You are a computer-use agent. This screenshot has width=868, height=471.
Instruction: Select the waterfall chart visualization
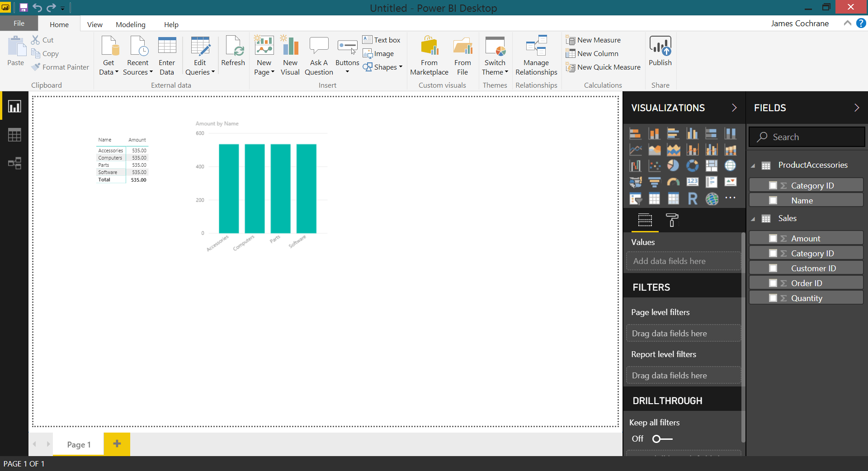point(635,166)
